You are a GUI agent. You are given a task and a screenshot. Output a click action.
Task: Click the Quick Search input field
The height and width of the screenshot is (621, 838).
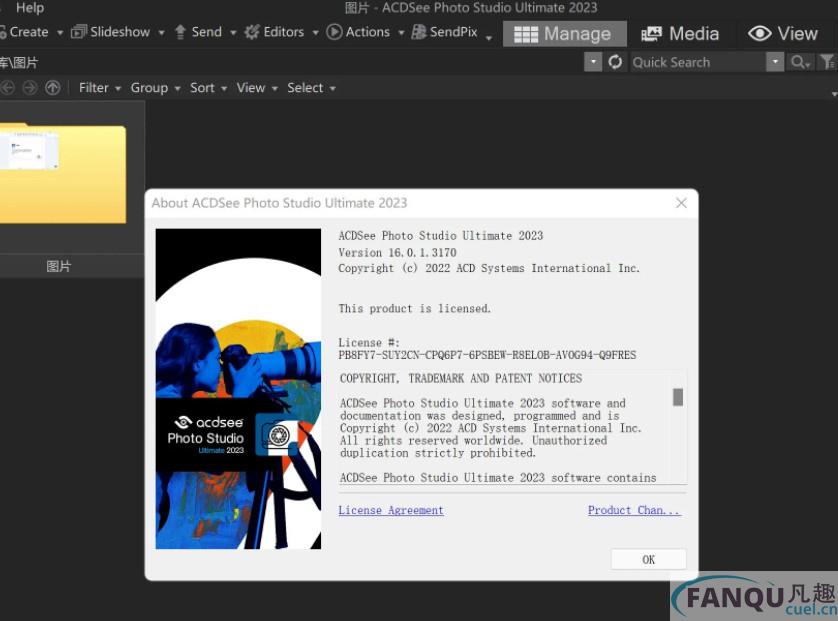pyautogui.click(x=697, y=62)
